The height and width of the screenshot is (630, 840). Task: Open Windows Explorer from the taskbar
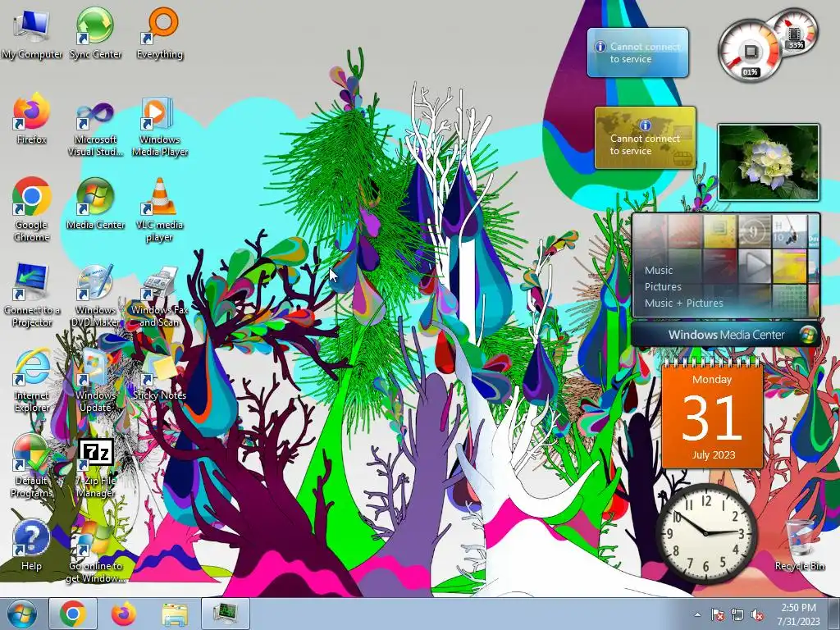tap(175, 614)
